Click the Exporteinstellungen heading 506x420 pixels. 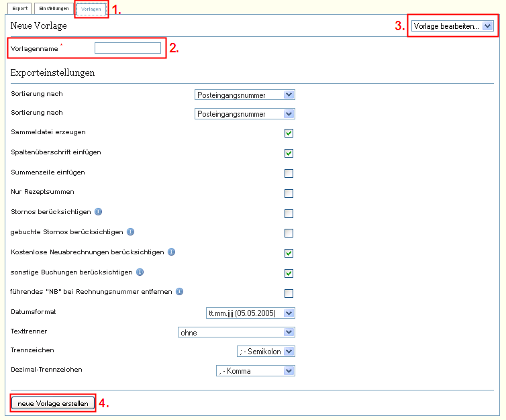(x=52, y=72)
